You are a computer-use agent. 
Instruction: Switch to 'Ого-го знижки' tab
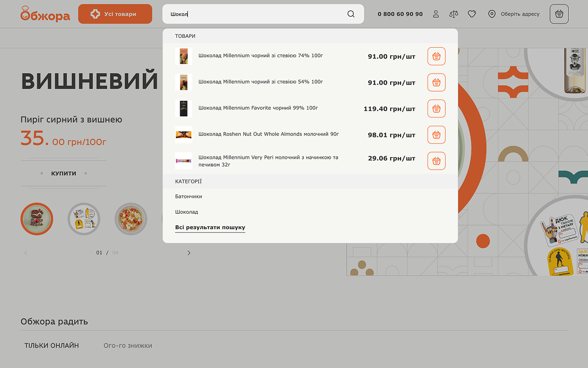[127, 345]
